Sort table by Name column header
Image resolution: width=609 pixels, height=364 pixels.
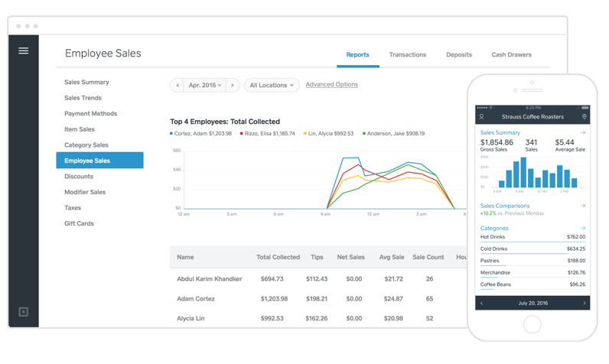point(185,257)
